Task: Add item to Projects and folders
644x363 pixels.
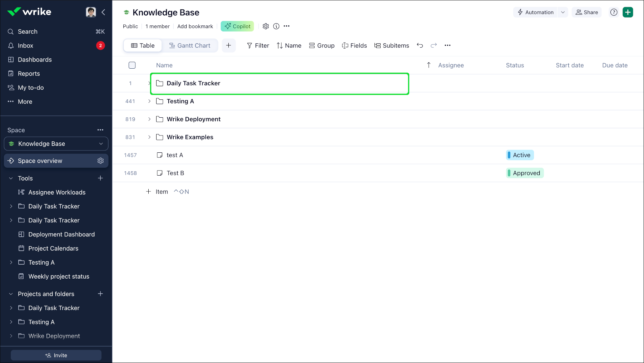Action: pos(100,294)
